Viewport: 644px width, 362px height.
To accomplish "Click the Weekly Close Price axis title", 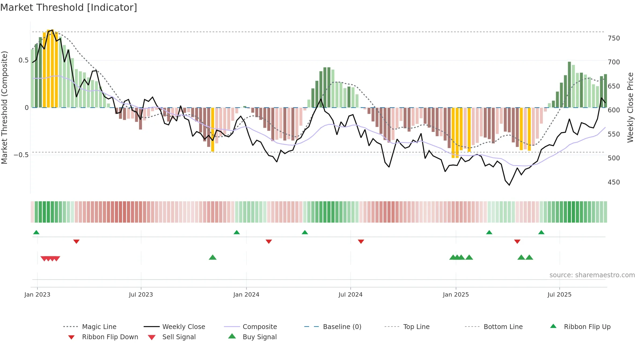I will coord(630,108).
